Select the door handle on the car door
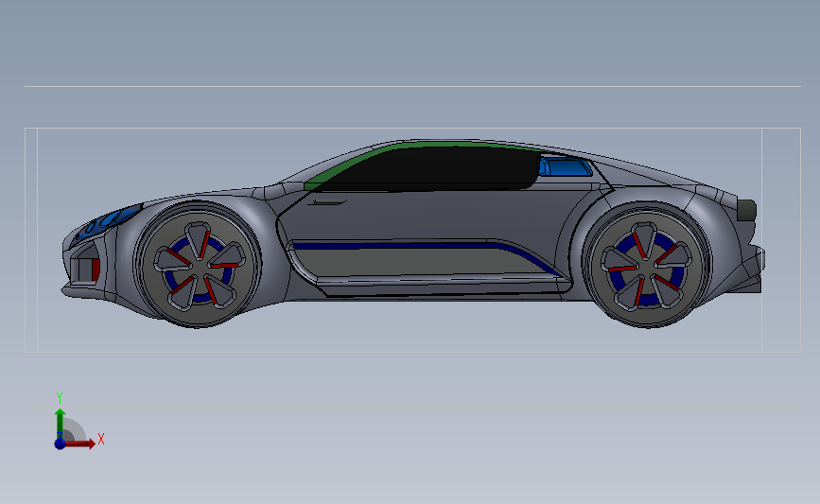The width and height of the screenshot is (820, 504). pos(327,201)
